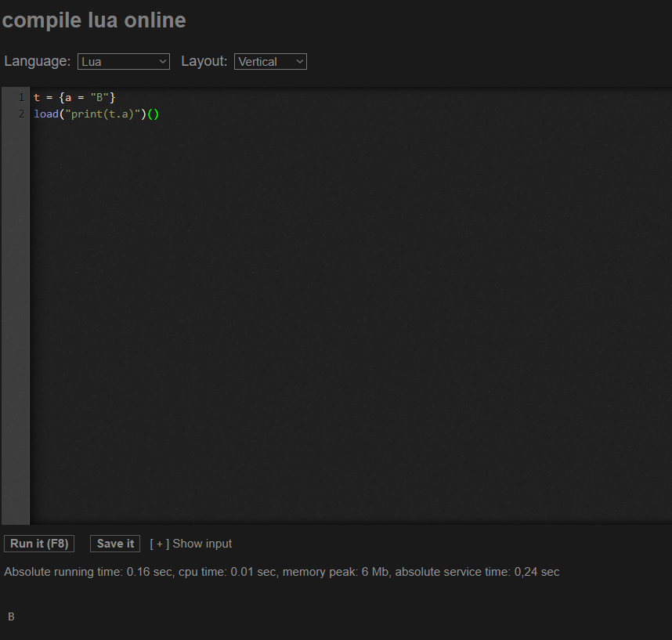Image resolution: width=672 pixels, height=640 pixels.
Task: Open the Language dropdown showing Lua
Action: [124, 62]
